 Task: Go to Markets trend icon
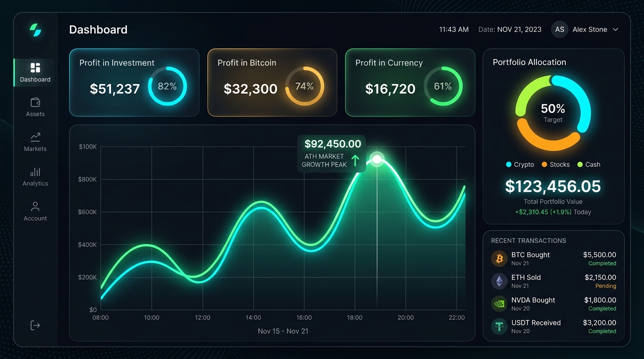(35, 136)
